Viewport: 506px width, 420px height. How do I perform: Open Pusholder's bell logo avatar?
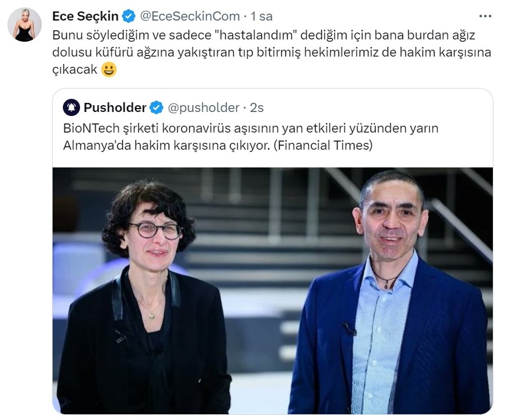pos(71,107)
